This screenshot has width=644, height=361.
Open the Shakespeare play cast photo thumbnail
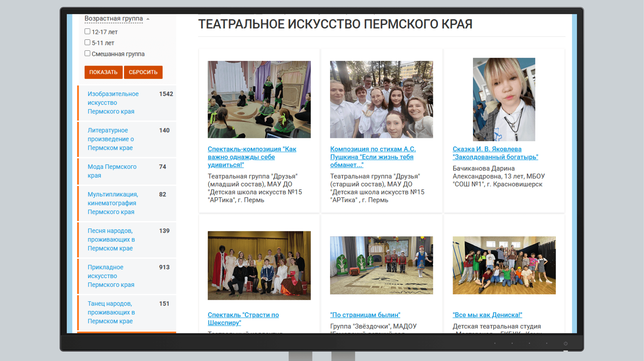[259, 265]
